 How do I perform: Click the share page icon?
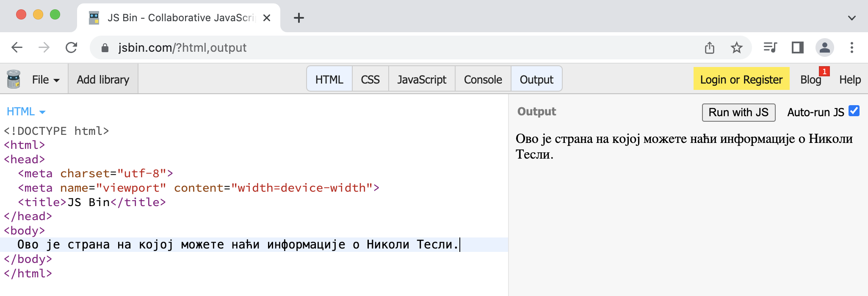[x=710, y=47]
